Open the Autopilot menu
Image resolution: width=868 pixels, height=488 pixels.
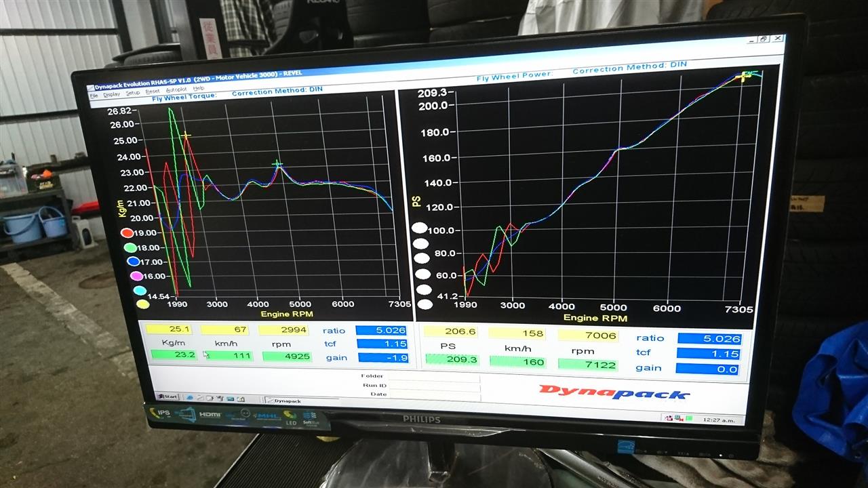click(176, 90)
